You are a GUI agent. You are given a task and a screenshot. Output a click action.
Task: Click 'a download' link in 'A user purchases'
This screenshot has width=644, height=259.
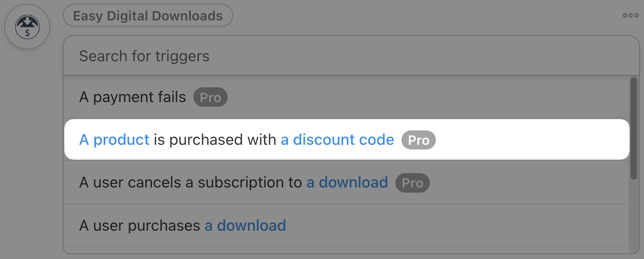[245, 226]
